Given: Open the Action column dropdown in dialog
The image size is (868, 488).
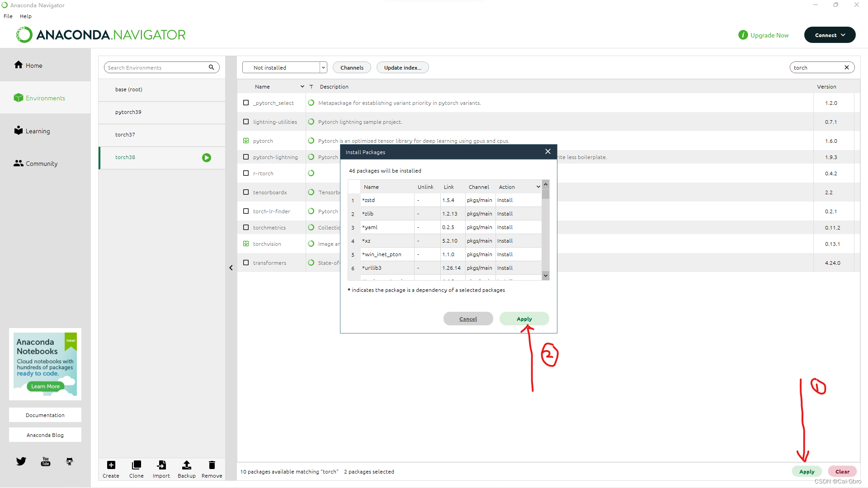Looking at the screenshot, I should [x=538, y=187].
